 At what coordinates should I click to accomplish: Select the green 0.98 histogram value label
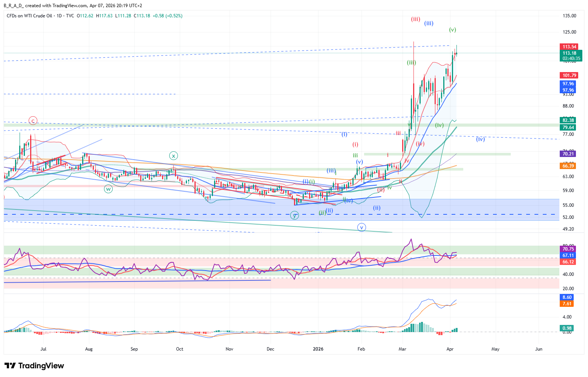tap(567, 328)
